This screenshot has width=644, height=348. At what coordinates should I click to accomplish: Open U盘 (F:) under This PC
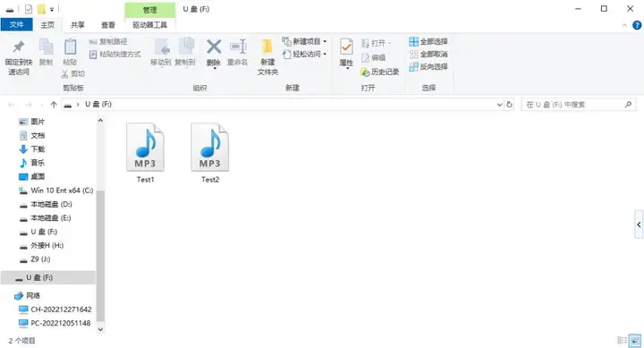coord(38,232)
